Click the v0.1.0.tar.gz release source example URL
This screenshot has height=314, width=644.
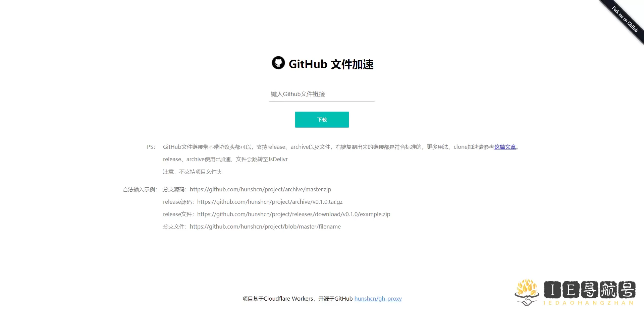[x=270, y=202]
